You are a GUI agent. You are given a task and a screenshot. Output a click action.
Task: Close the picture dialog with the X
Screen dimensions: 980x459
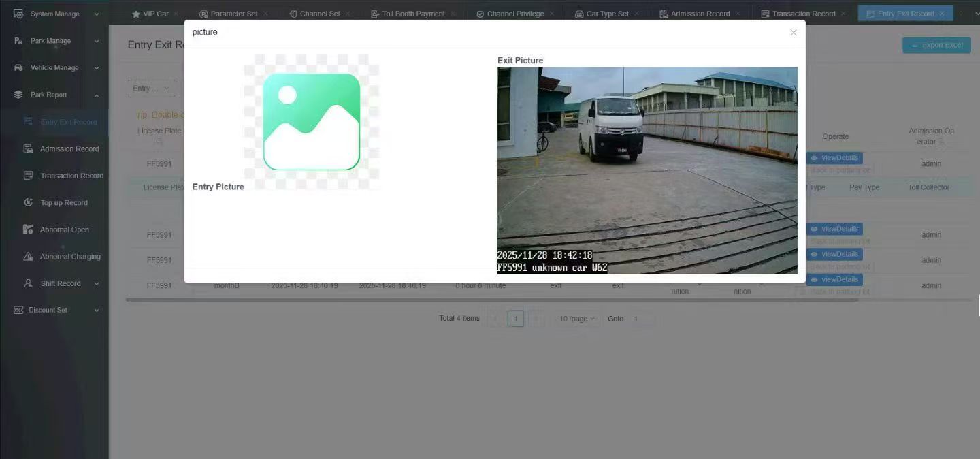point(793,33)
